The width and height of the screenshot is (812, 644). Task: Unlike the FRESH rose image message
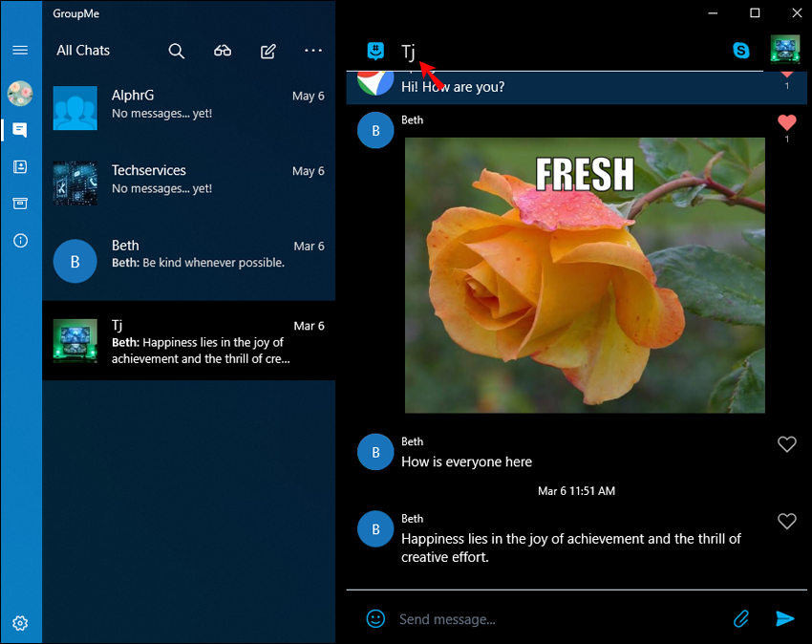coord(786,122)
